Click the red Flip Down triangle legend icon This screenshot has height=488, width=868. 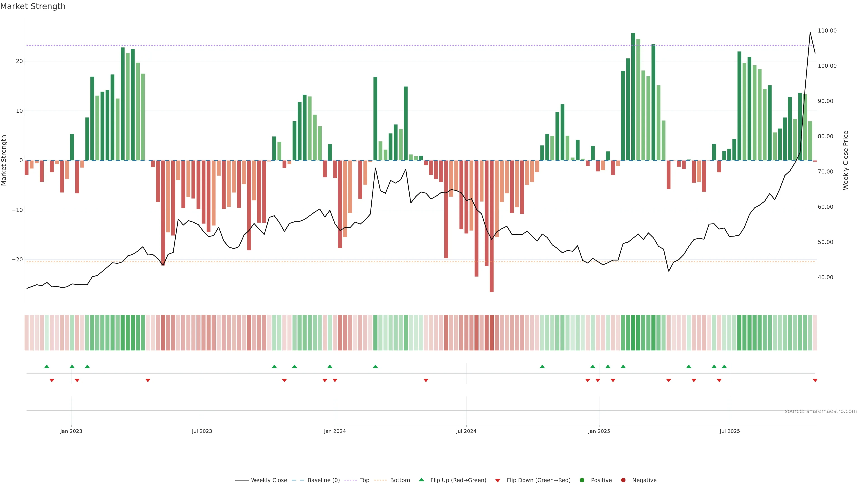pos(498,480)
